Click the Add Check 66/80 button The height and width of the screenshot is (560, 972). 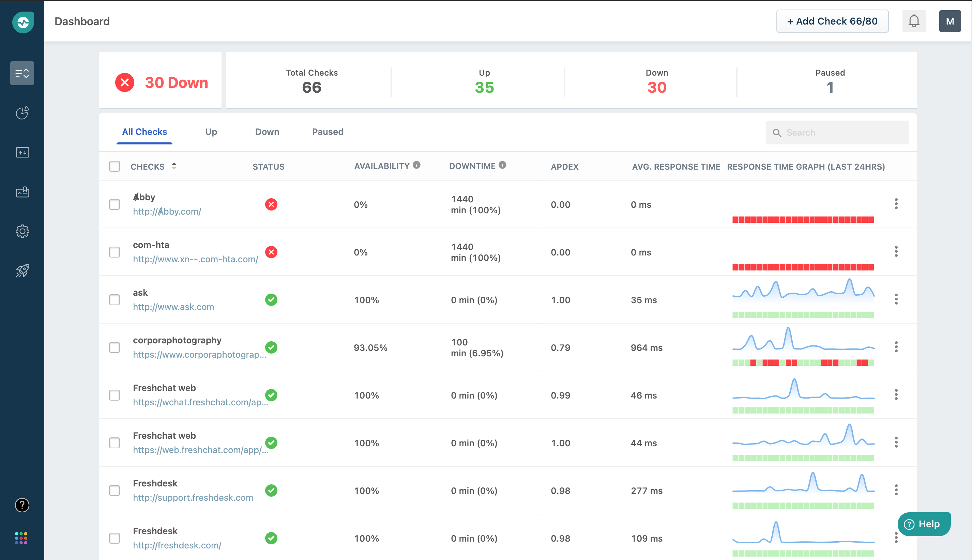[x=832, y=21]
